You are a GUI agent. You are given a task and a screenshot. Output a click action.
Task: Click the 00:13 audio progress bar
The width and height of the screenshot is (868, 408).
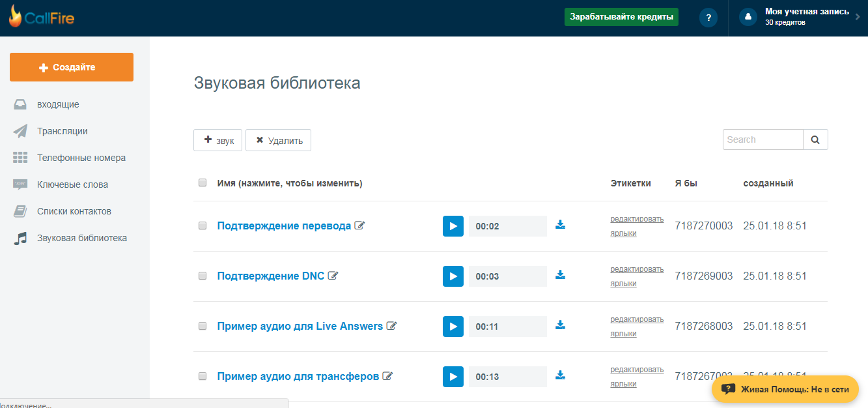508,377
